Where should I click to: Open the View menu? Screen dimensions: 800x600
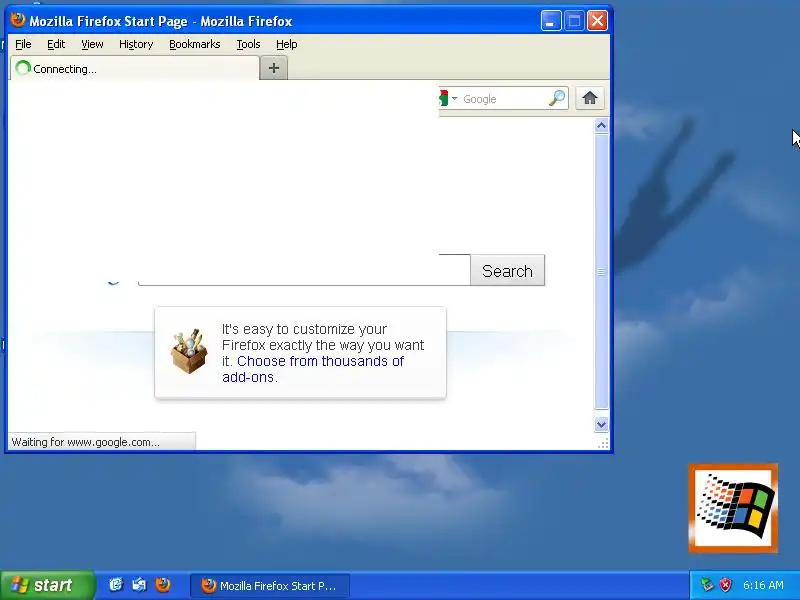click(x=92, y=44)
